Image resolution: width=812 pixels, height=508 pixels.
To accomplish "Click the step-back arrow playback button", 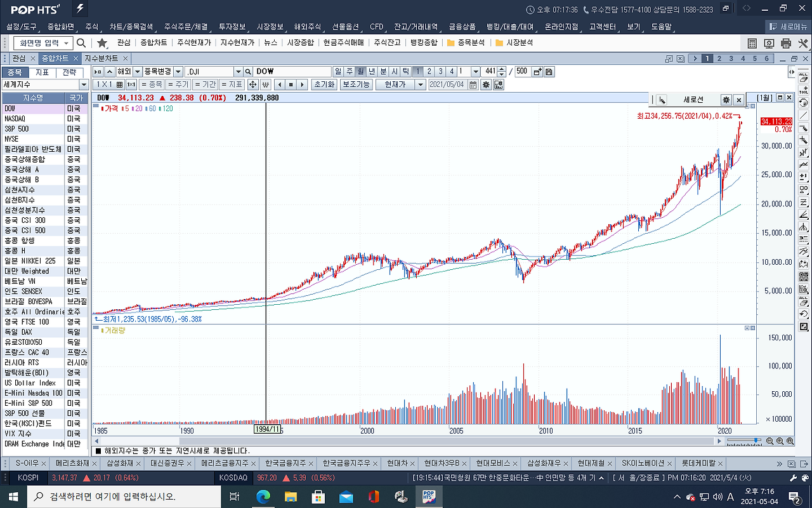I will 280,84.
